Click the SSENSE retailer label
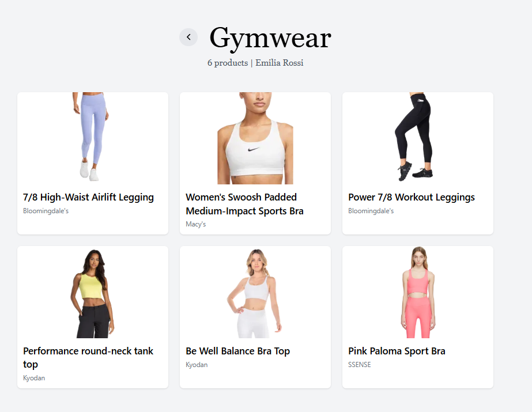The height and width of the screenshot is (412, 532). pyautogui.click(x=359, y=365)
